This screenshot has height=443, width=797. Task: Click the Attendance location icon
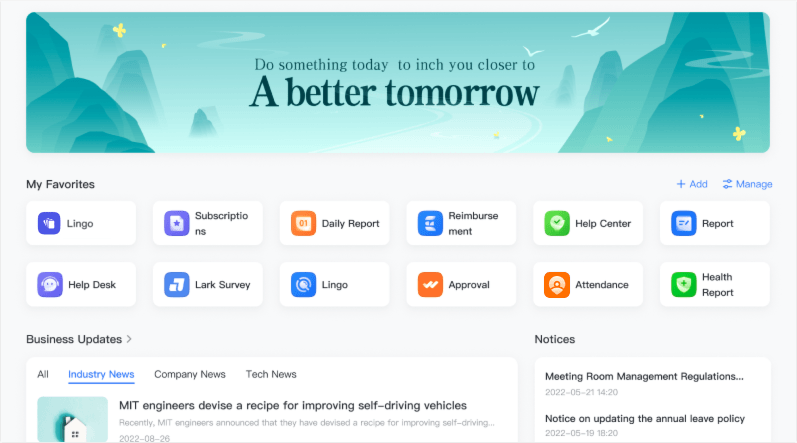pos(557,284)
